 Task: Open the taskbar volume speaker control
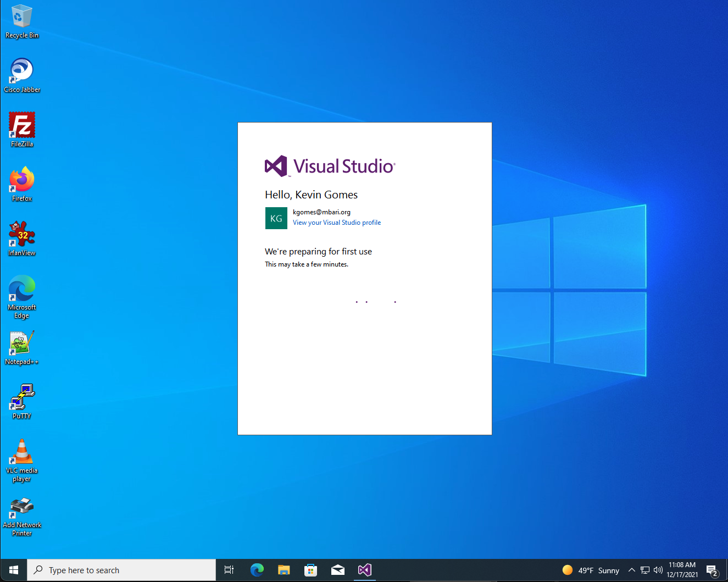pyautogui.click(x=658, y=570)
